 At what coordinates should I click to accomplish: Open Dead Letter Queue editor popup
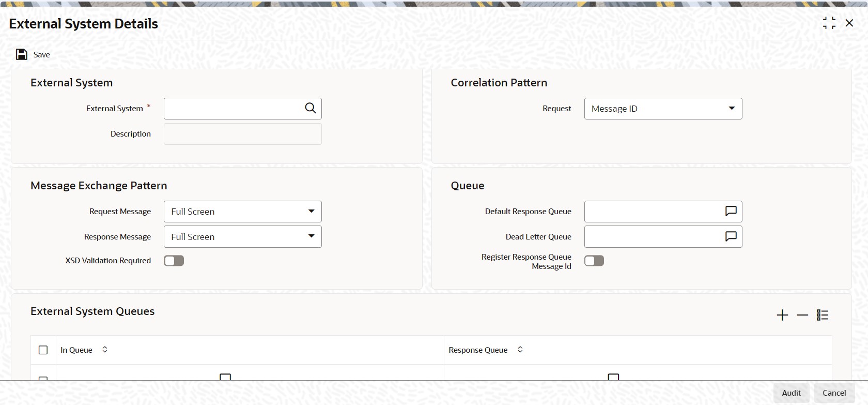(731, 236)
